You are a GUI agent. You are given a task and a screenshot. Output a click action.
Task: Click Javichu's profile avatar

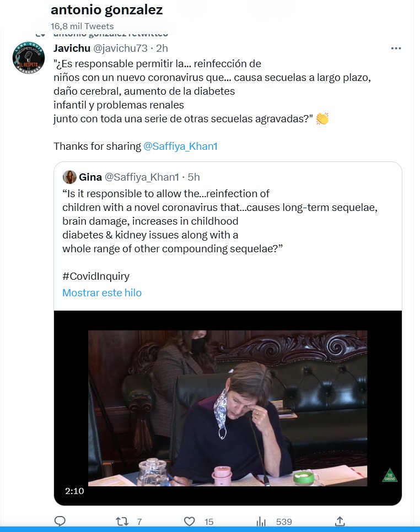click(x=28, y=58)
